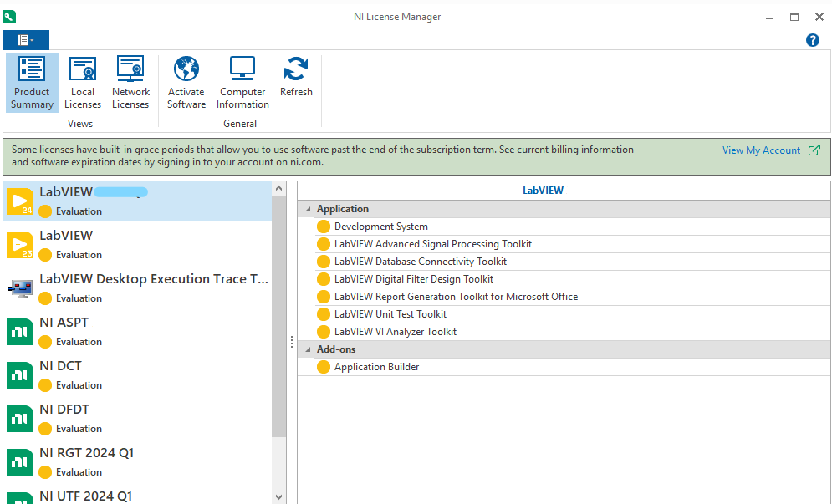
Task: Click the panel splitter handle dots
Action: [291, 342]
